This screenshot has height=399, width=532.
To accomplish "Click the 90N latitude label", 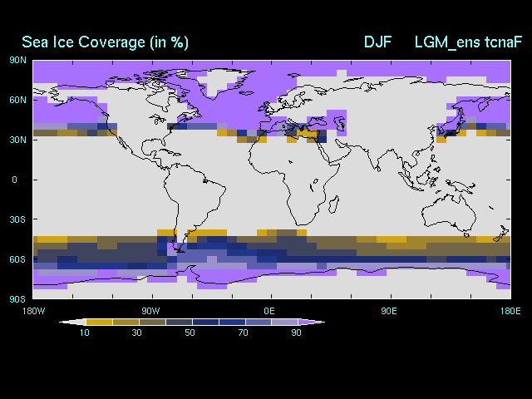I will click(x=17, y=61).
